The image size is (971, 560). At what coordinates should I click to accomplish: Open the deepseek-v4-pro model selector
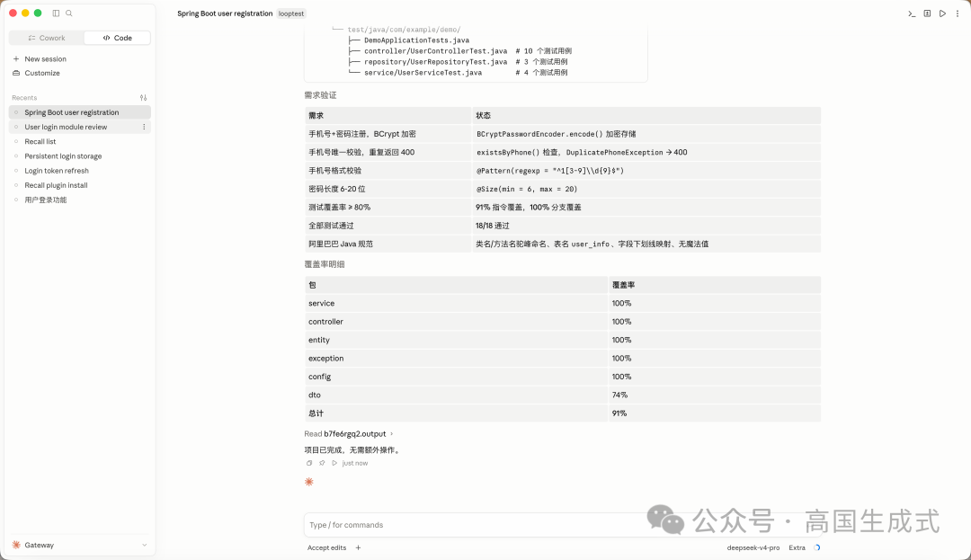pos(753,547)
